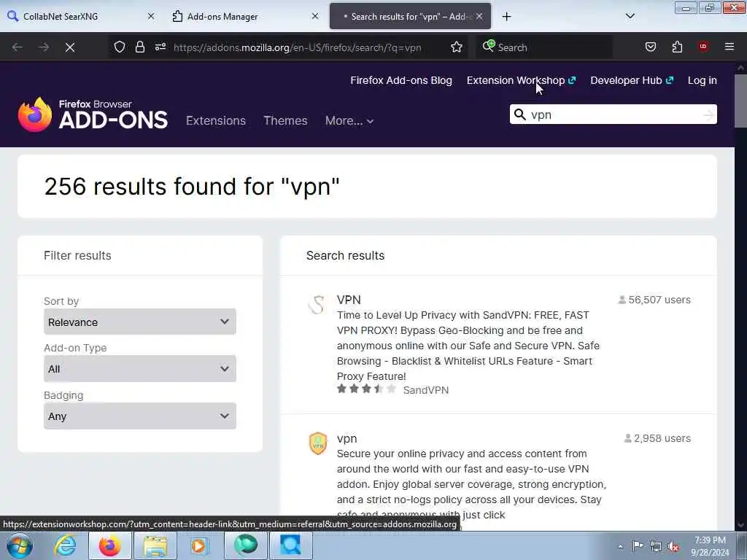747x560 pixels.
Task: Click the site security padlock icon
Action: (x=139, y=47)
